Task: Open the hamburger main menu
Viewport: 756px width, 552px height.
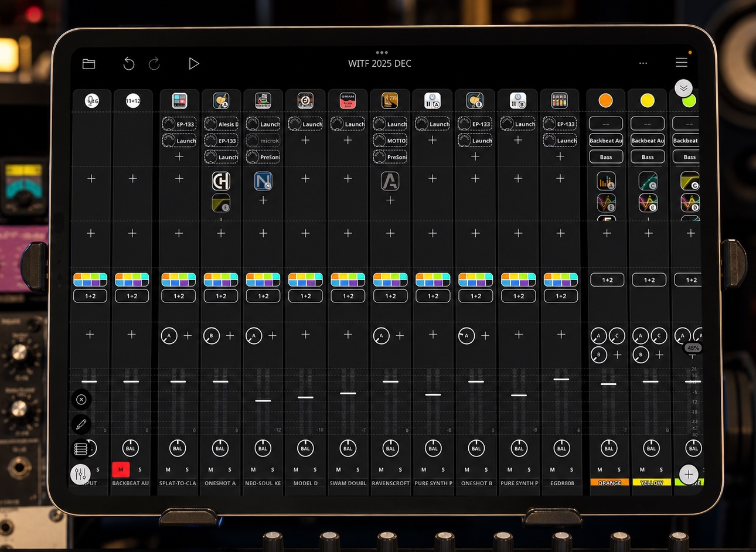Action: pos(682,62)
